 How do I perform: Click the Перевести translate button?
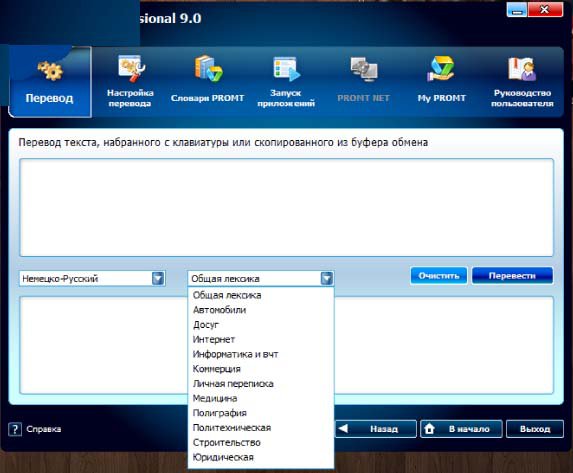click(x=512, y=276)
